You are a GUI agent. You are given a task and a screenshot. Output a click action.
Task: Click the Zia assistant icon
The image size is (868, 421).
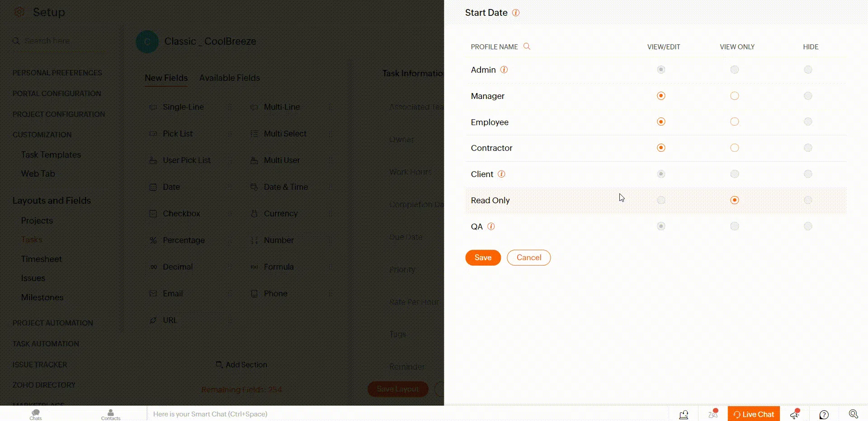(x=713, y=414)
